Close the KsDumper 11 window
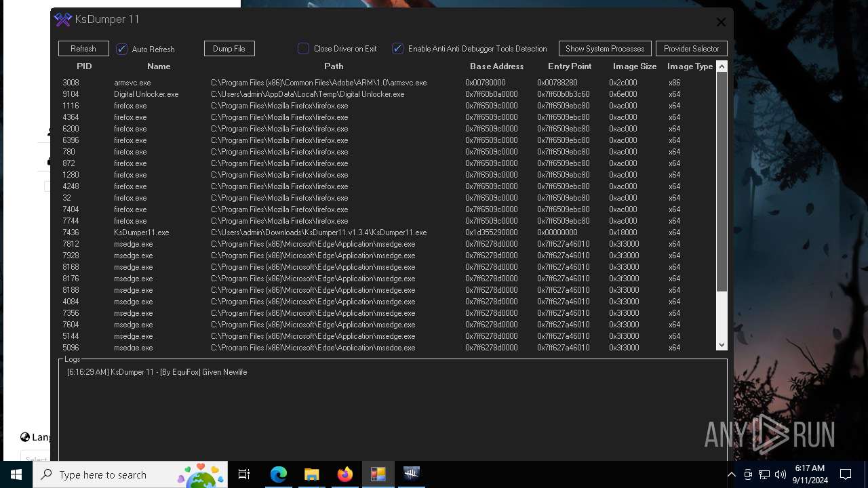868x488 pixels. (721, 22)
